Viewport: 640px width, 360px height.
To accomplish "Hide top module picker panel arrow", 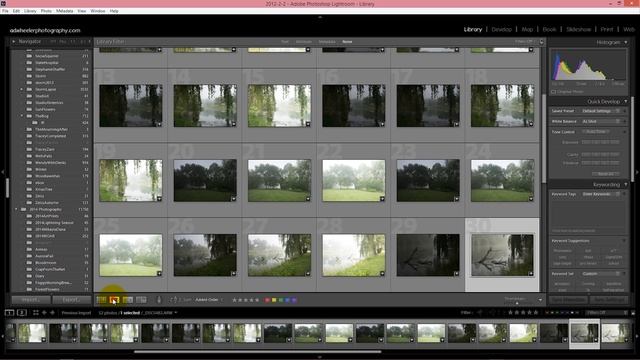I will click(320, 17).
